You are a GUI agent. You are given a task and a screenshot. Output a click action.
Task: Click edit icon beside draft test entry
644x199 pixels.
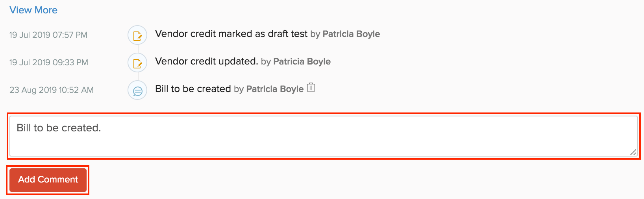point(137,35)
